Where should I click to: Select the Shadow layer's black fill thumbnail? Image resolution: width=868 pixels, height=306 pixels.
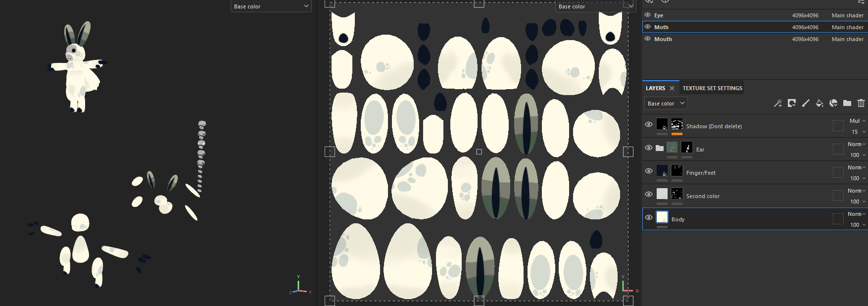click(x=662, y=124)
